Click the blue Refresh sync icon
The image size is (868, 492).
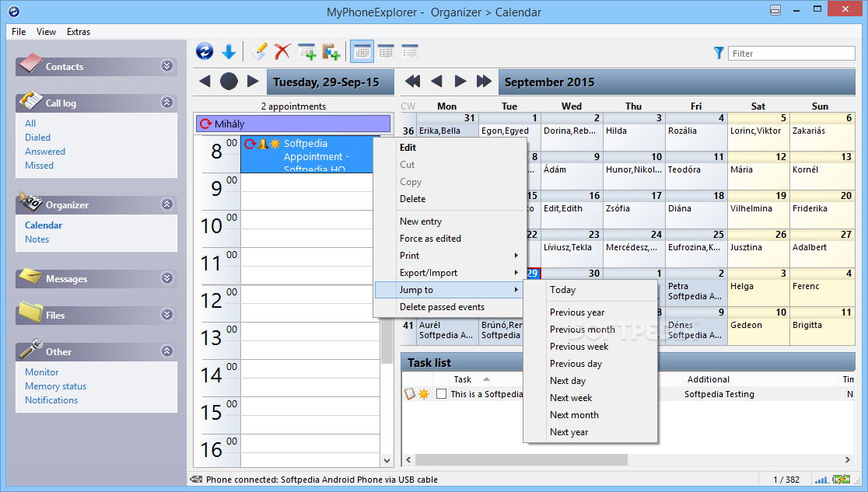pyautogui.click(x=205, y=52)
